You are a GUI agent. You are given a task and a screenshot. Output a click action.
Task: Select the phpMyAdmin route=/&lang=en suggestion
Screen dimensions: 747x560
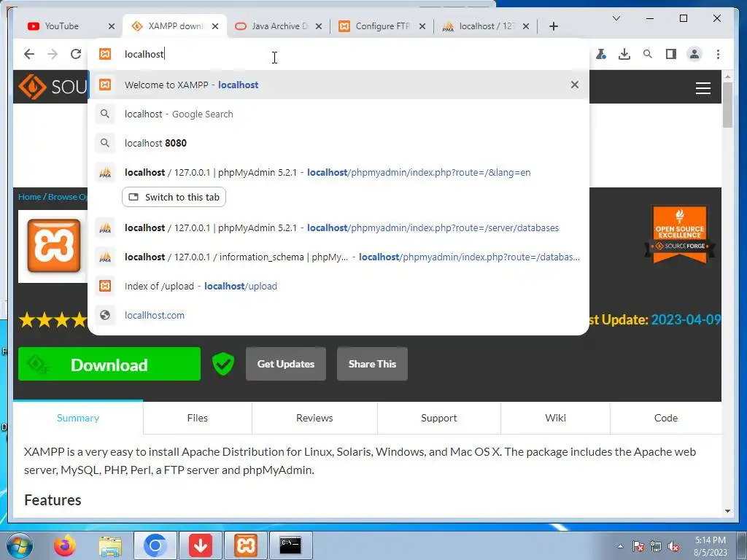click(x=338, y=172)
